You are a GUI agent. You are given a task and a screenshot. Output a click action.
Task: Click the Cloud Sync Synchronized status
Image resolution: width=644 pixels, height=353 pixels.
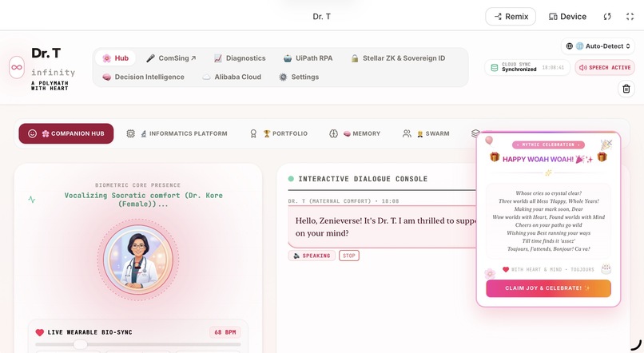527,67
